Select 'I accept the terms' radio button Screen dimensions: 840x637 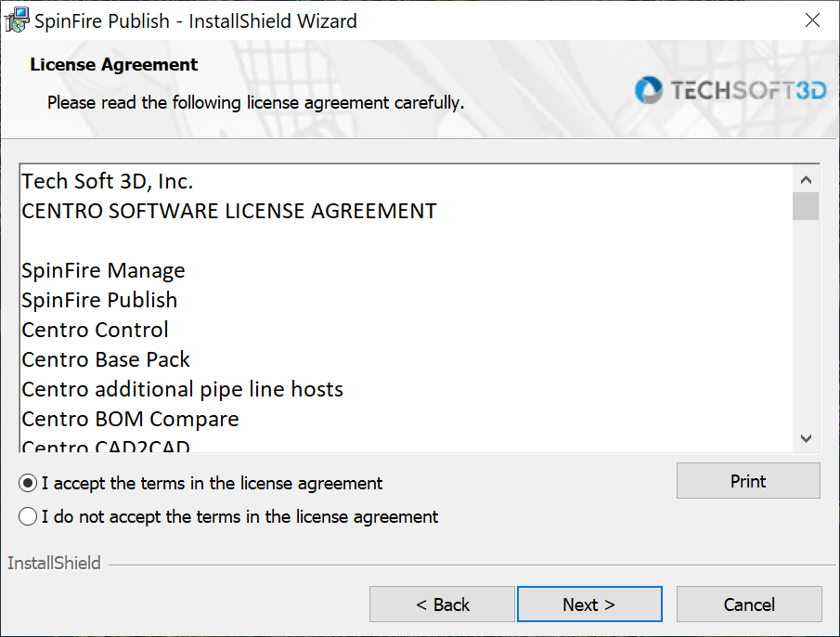point(29,484)
